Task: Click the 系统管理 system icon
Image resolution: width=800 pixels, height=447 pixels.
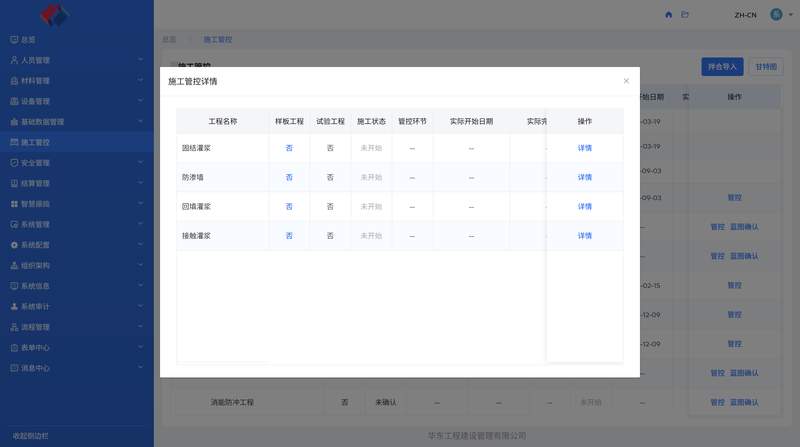Action: (14, 224)
